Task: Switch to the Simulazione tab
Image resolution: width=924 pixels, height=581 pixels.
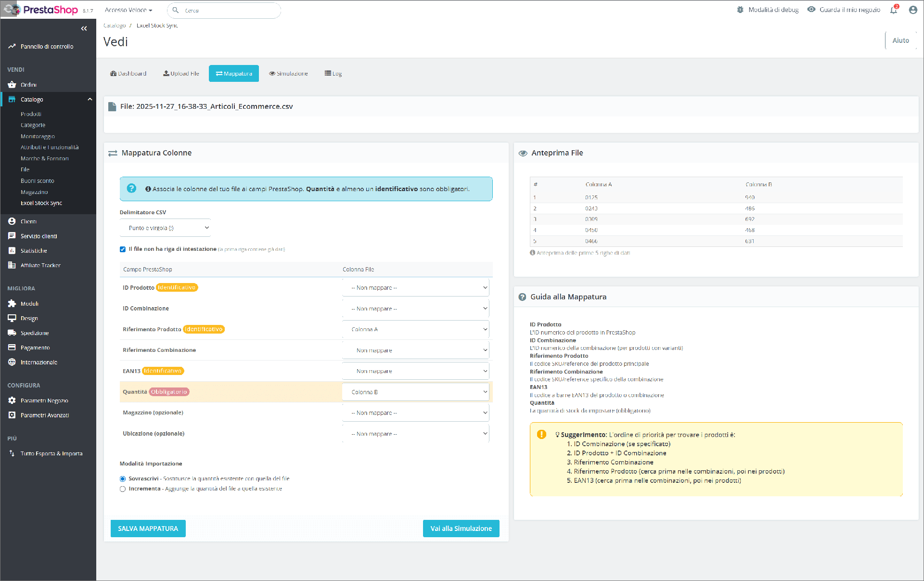Action: [x=288, y=74]
